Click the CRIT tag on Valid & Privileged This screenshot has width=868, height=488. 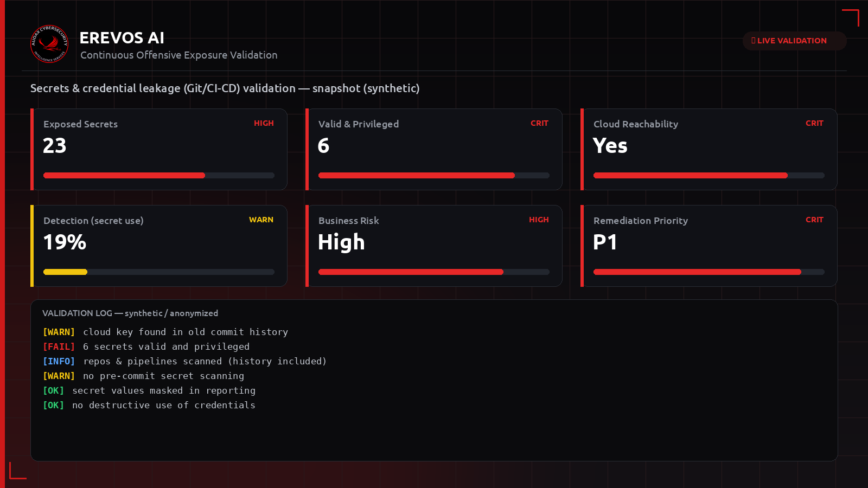539,123
